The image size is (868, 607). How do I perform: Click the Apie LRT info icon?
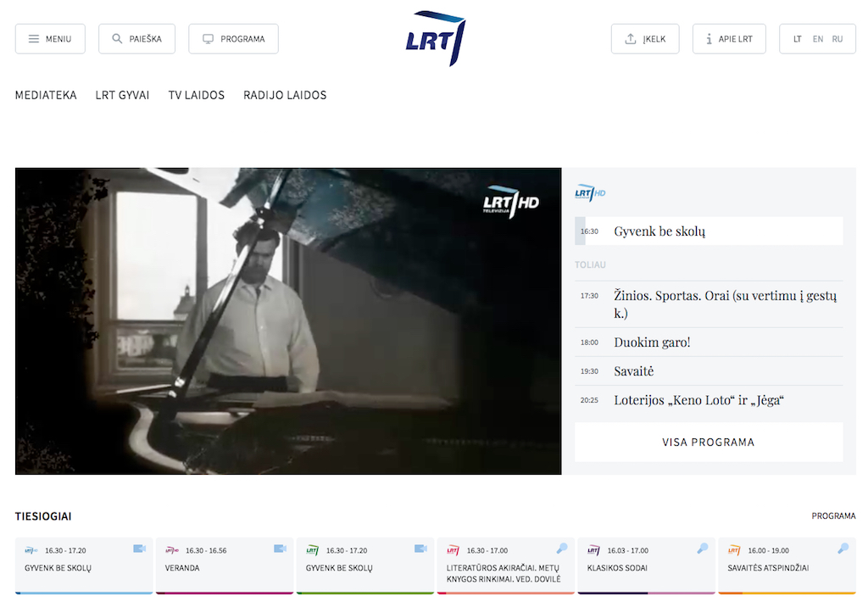tap(709, 39)
